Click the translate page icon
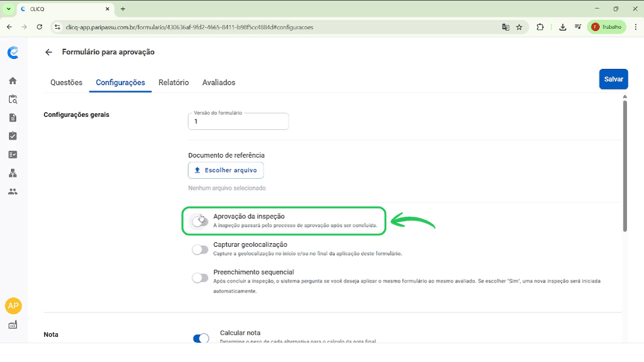Viewport: 644px width, 362px height. click(506, 27)
